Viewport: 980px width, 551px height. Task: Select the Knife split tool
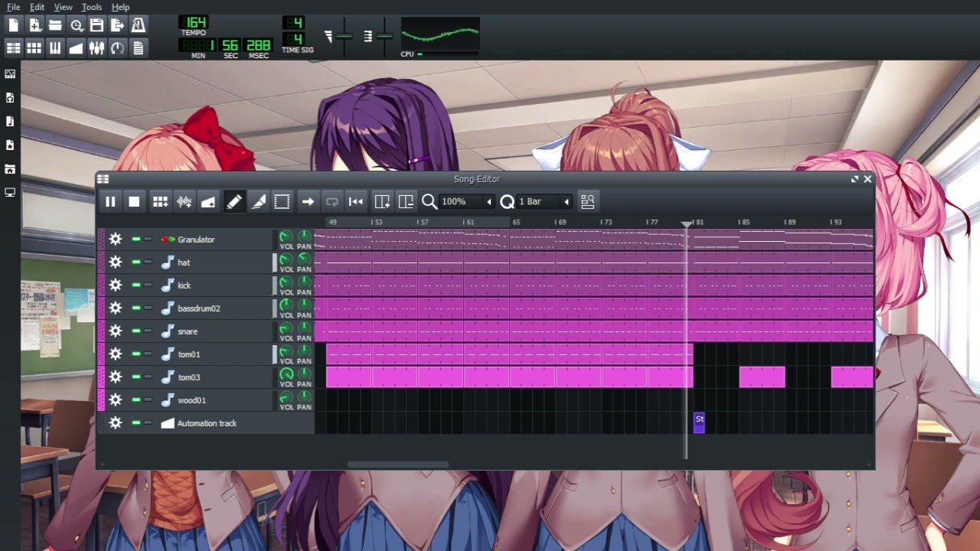point(259,202)
